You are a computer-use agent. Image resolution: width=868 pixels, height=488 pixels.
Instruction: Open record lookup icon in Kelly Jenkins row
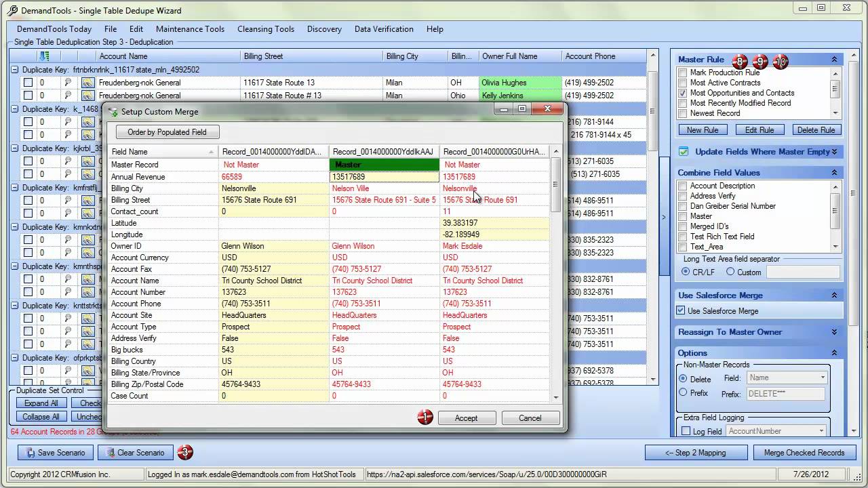tap(87, 96)
